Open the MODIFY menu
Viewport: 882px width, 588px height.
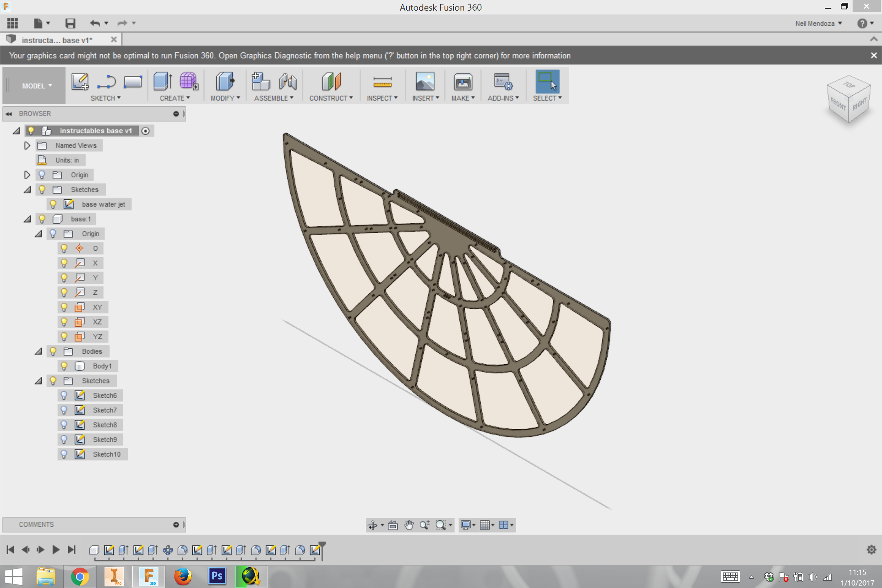(x=225, y=98)
